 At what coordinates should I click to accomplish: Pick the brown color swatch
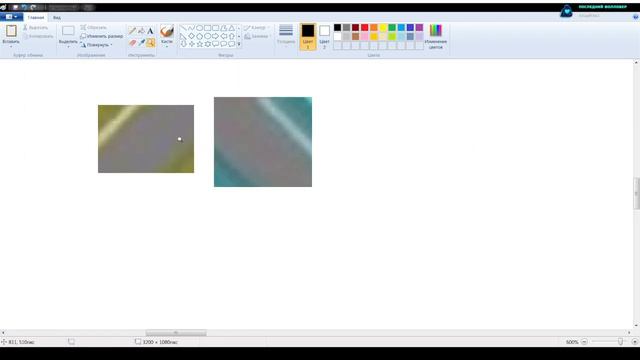(356, 36)
